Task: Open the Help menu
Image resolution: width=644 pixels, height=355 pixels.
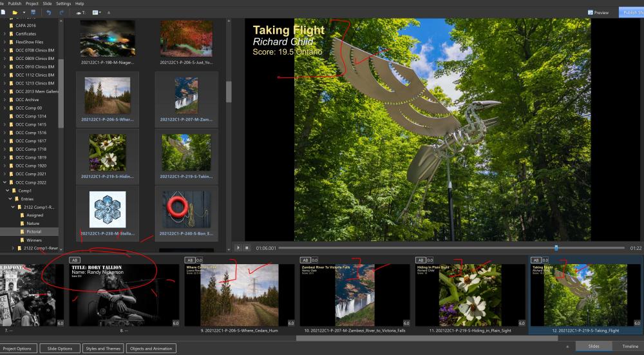Action: (x=80, y=3)
